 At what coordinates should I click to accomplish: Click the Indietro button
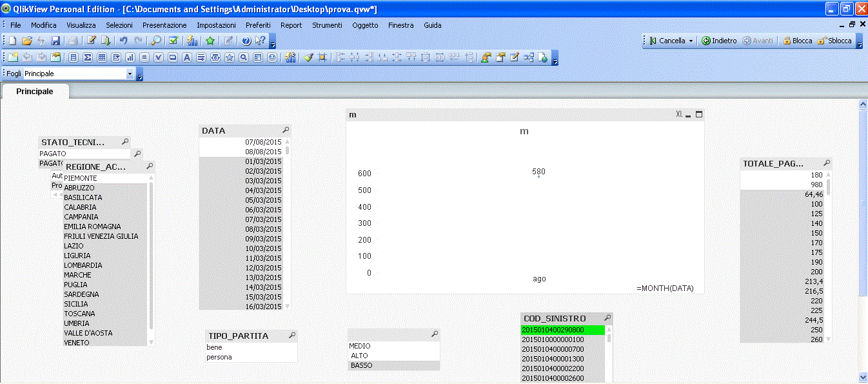[x=719, y=41]
